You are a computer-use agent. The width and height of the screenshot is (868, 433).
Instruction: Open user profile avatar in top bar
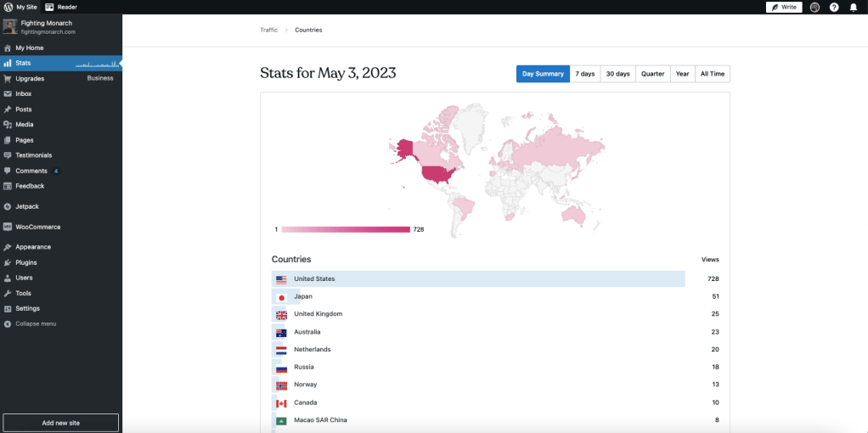point(814,7)
